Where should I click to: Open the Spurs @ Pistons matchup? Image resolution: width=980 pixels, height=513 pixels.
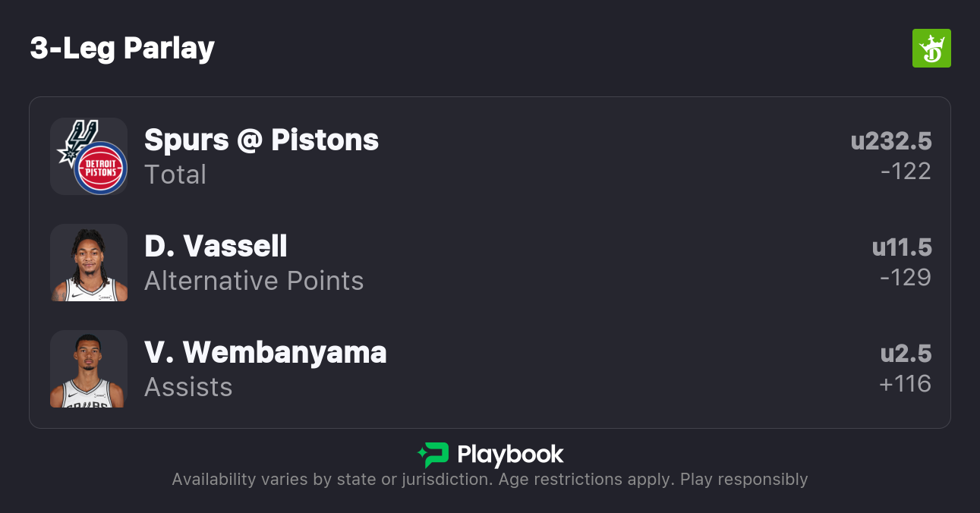(261, 140)
